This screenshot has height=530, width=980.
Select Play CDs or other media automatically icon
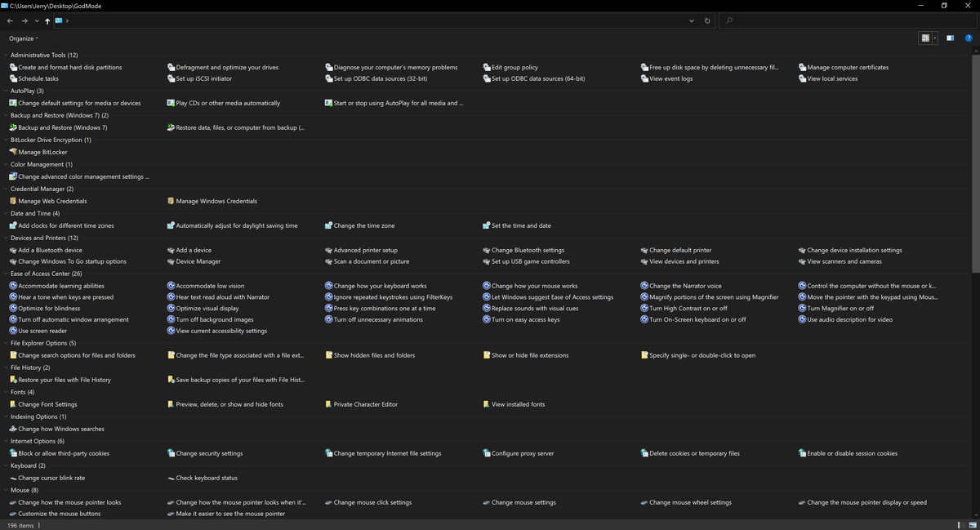171,104
